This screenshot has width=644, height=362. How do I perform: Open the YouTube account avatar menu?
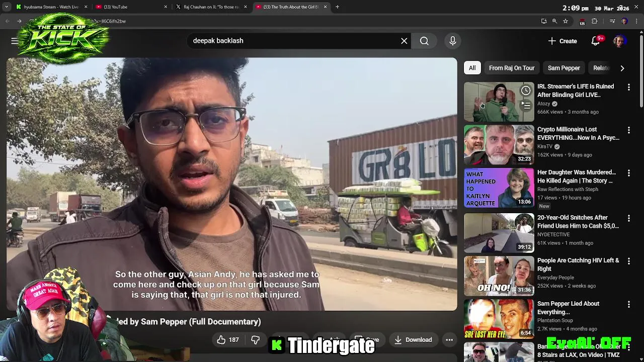619,41
